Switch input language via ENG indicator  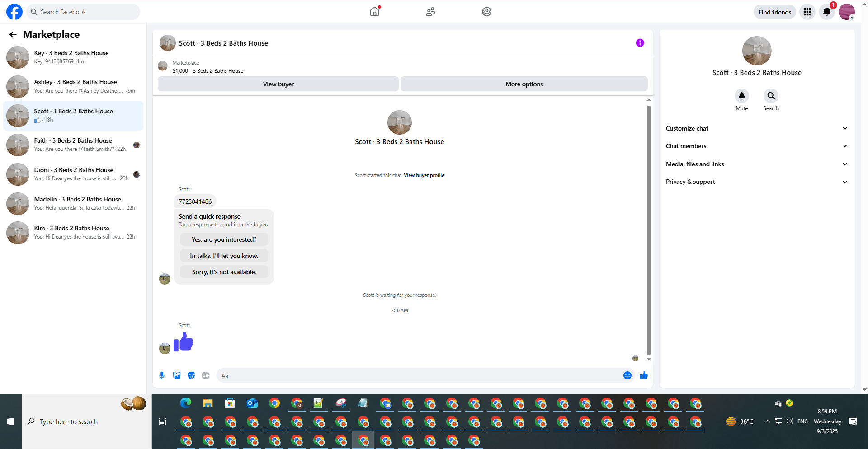pos(802,421)
